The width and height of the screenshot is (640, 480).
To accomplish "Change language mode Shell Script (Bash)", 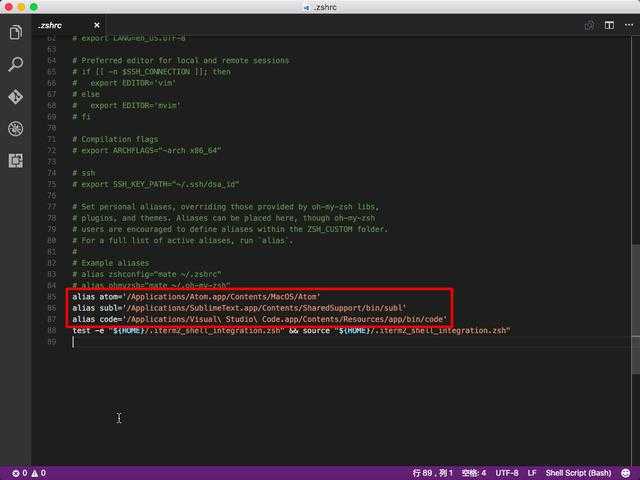I will click(578, 473).
